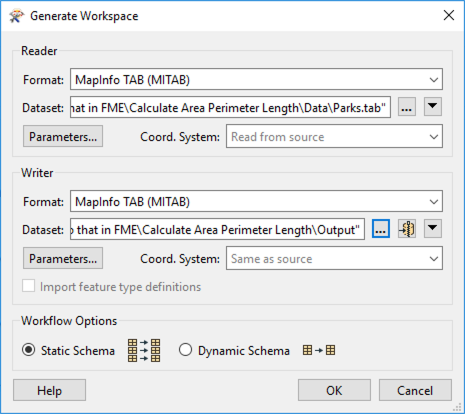Click the Writer Dataset path field

coord(217,229)
